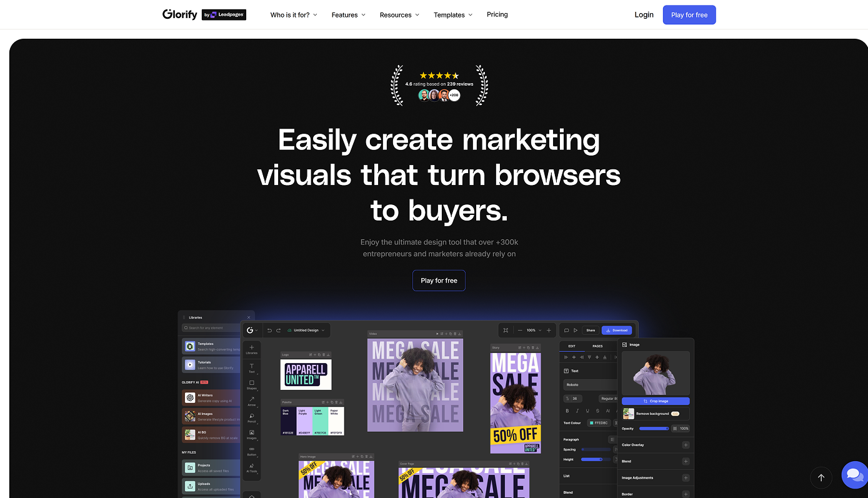The width and height of the screenshot is (868, 498).
Task: Expand the Border section with its plus
Action: [x=686, y=494]
